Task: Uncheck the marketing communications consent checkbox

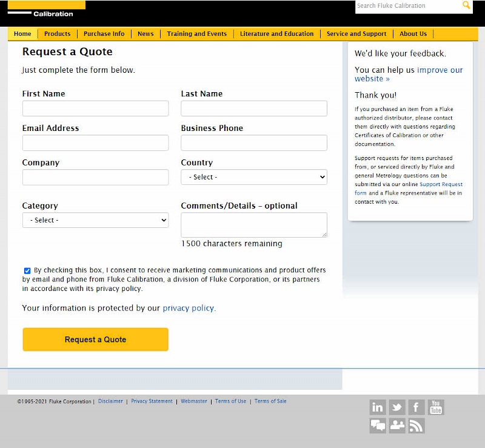Action: [27, 271]
